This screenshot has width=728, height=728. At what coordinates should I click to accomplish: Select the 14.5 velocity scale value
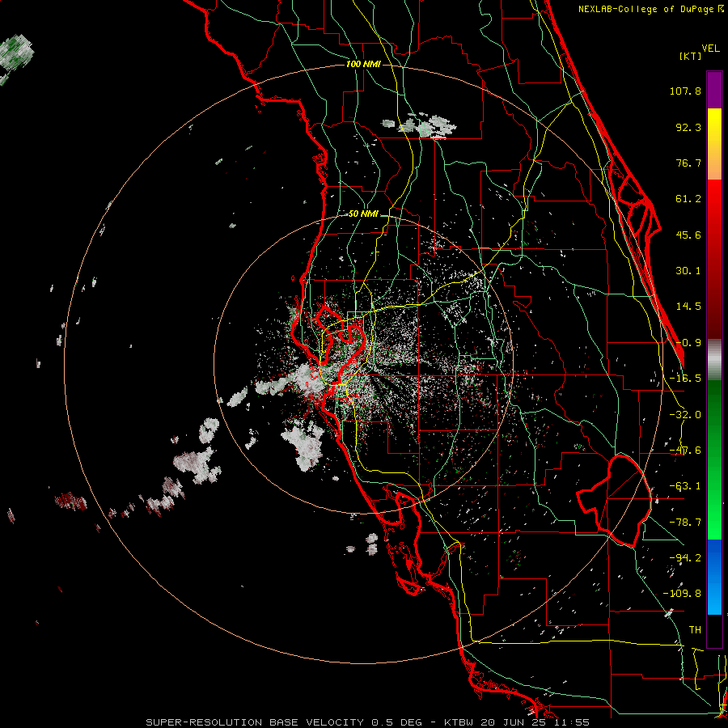688,307
